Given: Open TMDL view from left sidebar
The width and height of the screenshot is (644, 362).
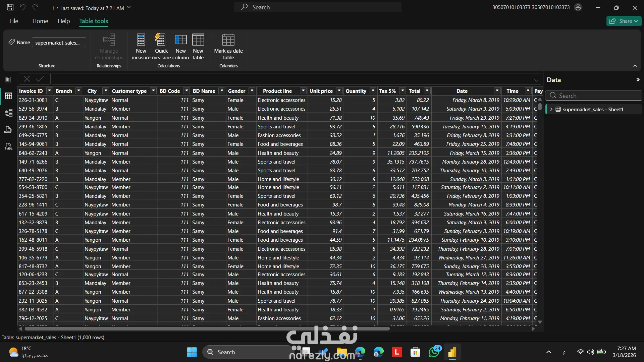Looking at the screenshot, I should click(8, 146).
